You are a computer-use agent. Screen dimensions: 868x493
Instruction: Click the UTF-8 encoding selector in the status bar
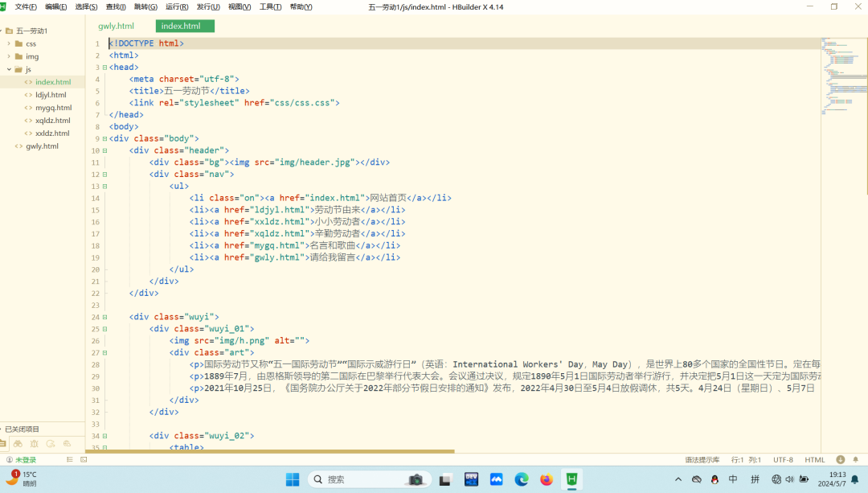point(784,460)
